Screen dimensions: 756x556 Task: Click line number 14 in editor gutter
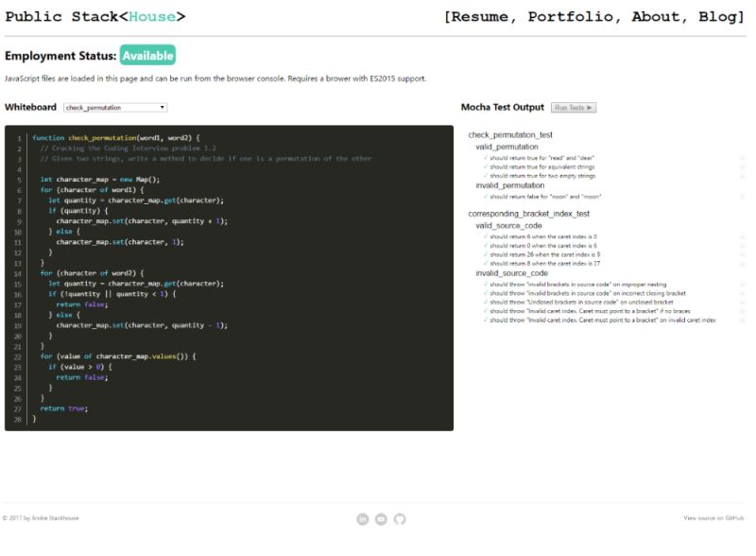pyautogui.click(x=18, y=273)
